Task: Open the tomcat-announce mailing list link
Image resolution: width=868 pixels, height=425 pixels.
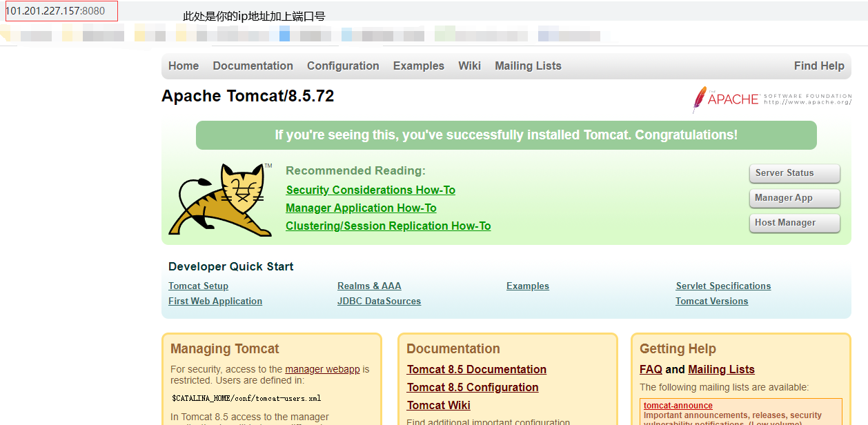Action: tap(678, 406)
